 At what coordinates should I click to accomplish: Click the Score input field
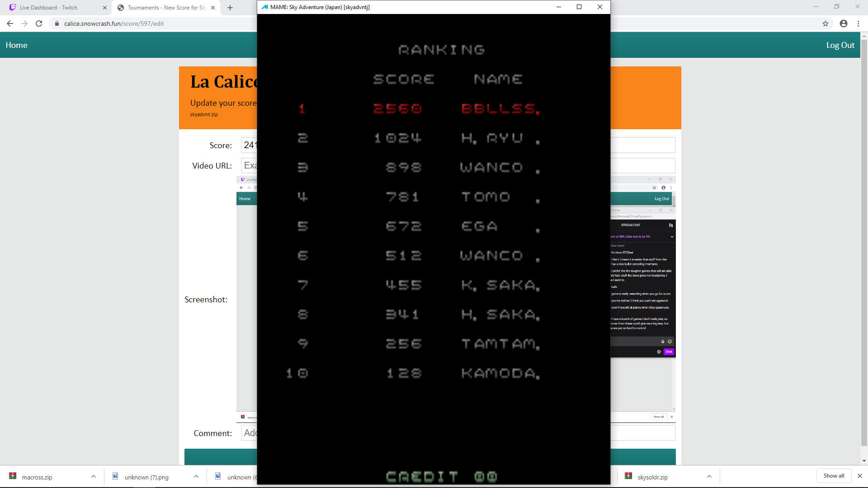tap(458, 145)
